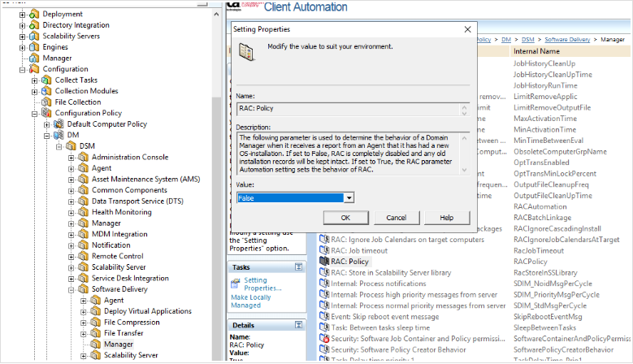Expand the Directory Integration tree node
The image size is (633, 364).
click(22, 25)
